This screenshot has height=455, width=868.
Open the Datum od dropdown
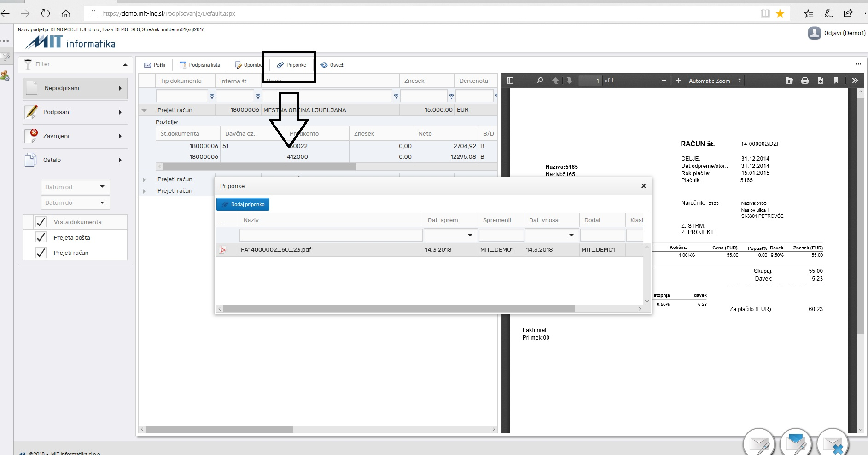(x=102, y=187)
